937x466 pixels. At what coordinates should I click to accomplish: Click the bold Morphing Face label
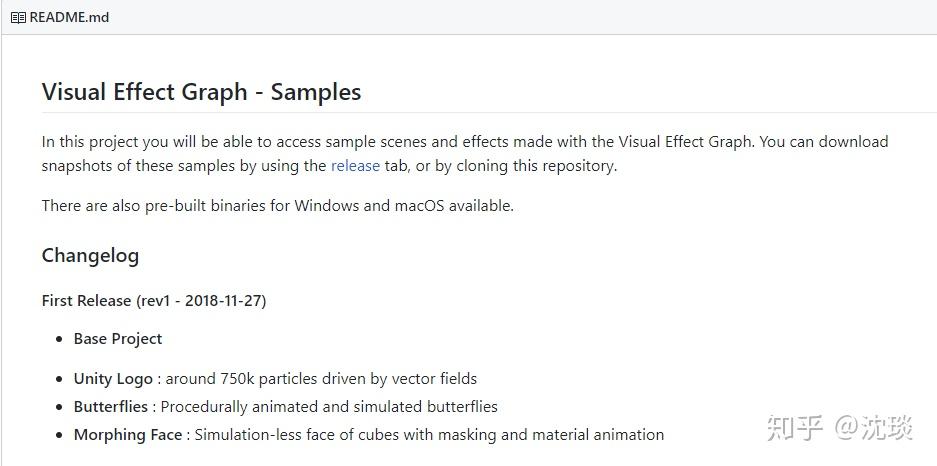click(x=128, y=435)
